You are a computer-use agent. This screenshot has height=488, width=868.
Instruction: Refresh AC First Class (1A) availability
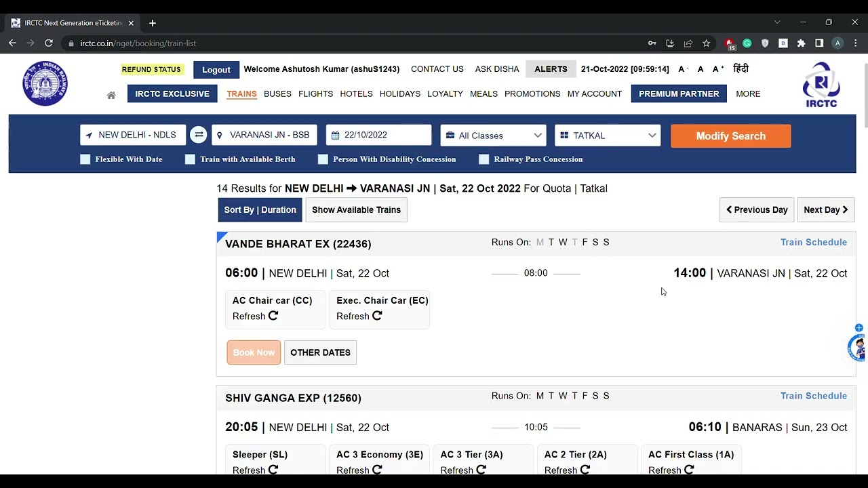[x=689, y=470]
